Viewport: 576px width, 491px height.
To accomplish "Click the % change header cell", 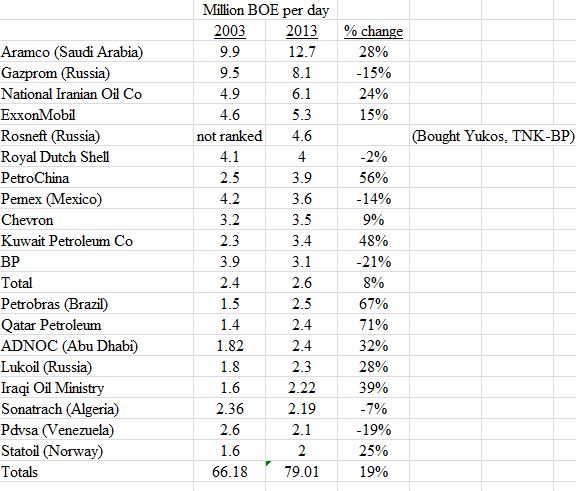I will pyautogui.click(x=373, y=30).
